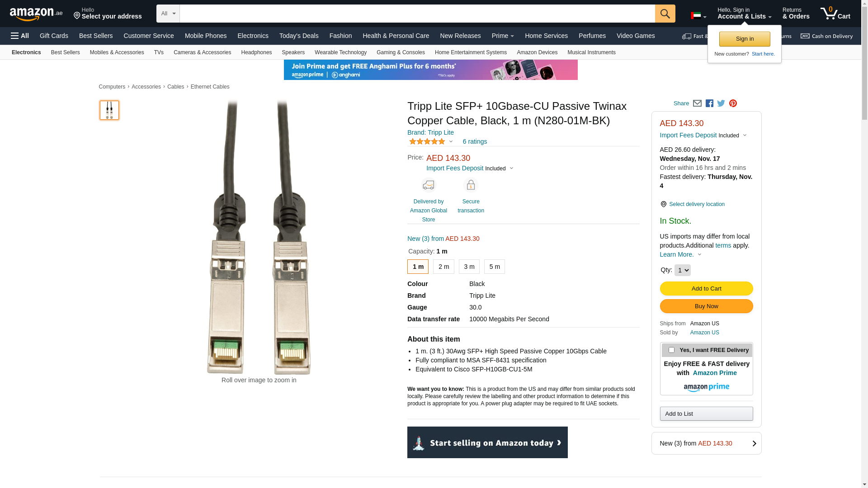Open search category All dropdown

coord(168,14)
